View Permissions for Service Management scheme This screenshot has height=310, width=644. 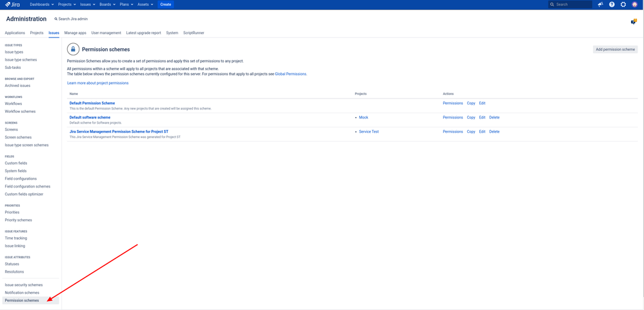tap(452, 131)
